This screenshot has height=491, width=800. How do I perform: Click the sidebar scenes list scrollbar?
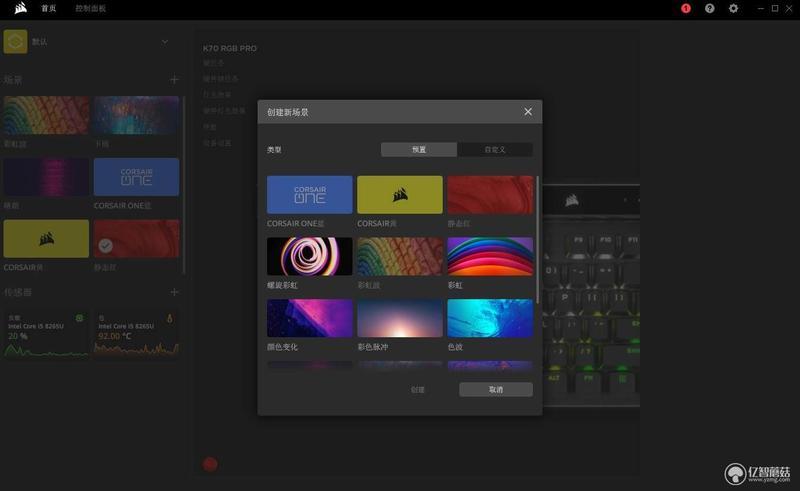[183, 184]
